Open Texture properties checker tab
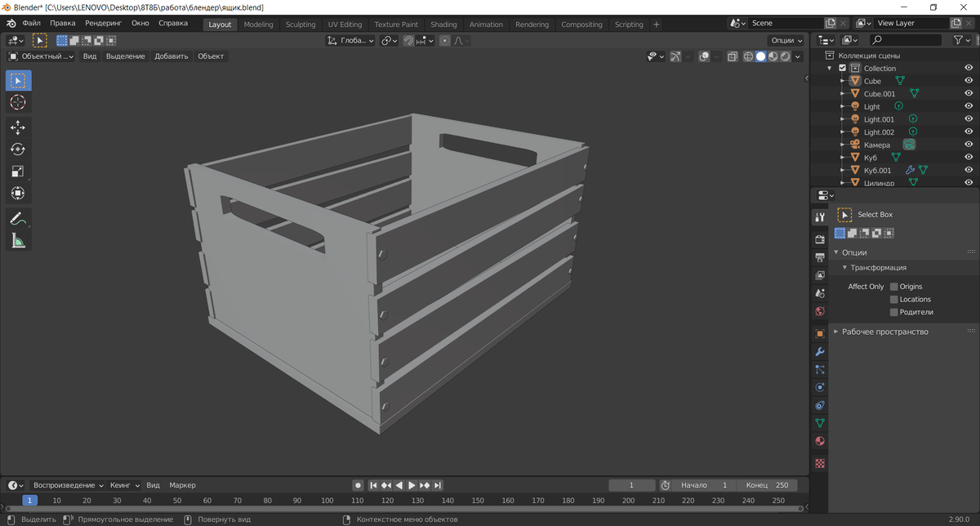 click(820, 463)
